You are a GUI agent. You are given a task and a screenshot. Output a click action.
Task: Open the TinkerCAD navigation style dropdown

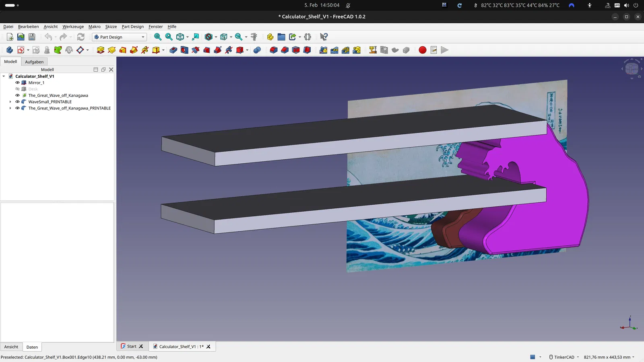click(564, 357)
